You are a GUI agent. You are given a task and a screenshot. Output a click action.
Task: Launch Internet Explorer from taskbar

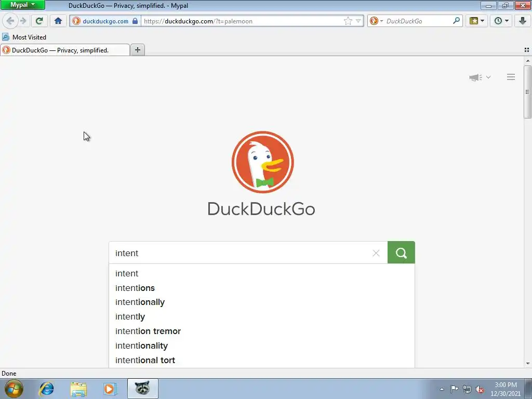click(46, 389)
